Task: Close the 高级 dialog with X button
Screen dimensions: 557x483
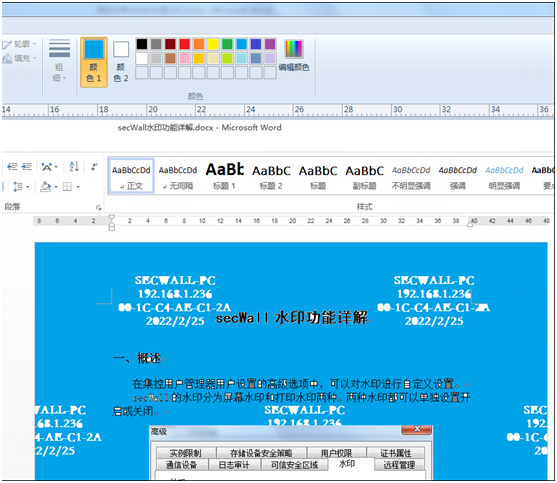Action: [417, 429]
